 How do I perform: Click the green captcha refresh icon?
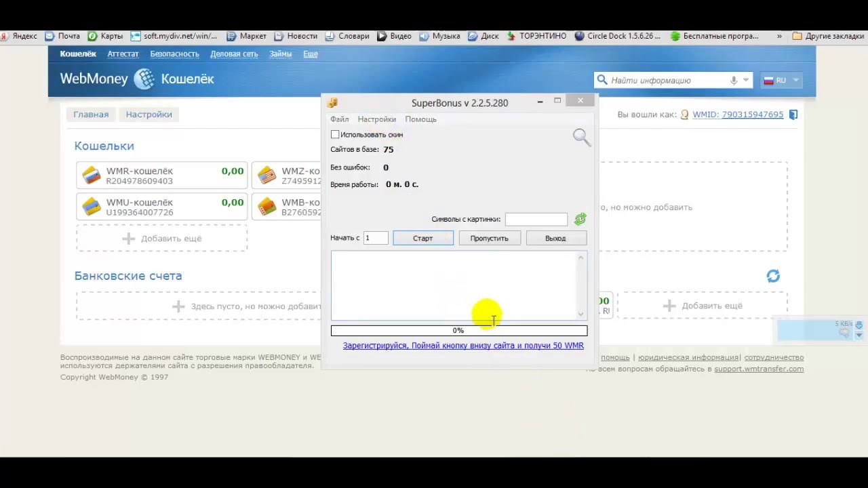(580, 219)
